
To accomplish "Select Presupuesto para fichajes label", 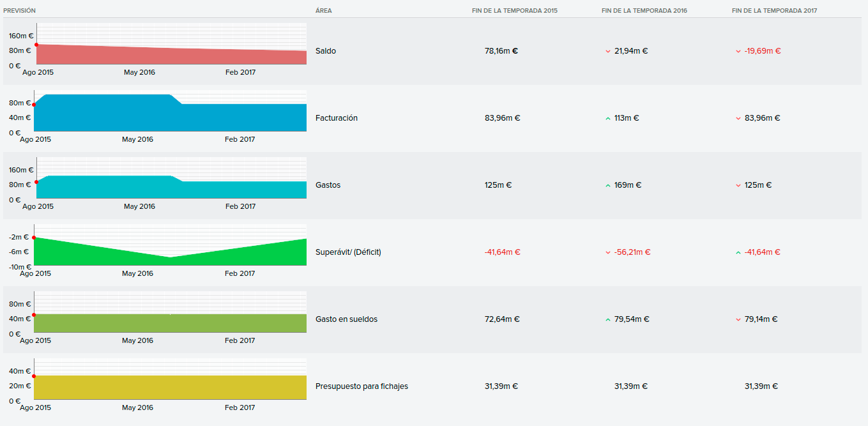I will coord(362,386).
